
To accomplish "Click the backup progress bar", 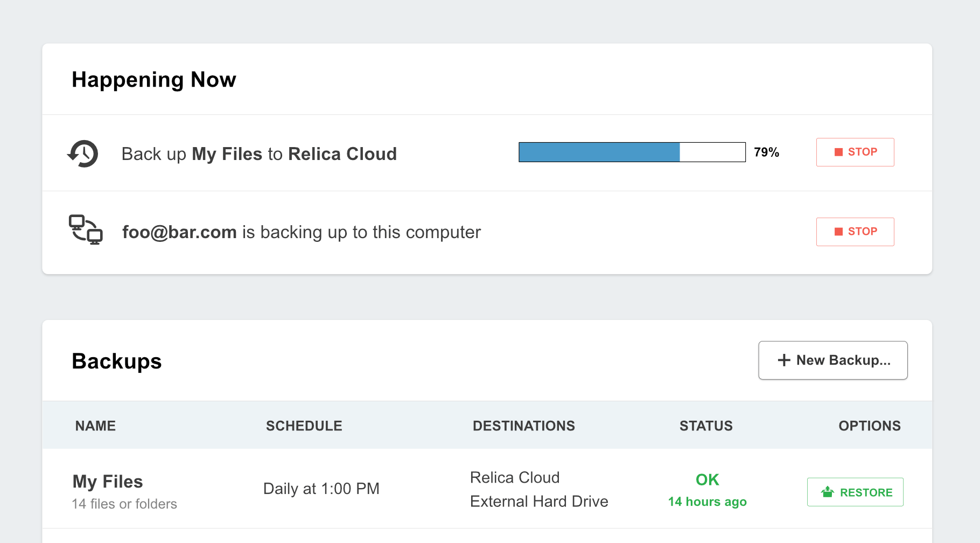I will tap(632, 152).
